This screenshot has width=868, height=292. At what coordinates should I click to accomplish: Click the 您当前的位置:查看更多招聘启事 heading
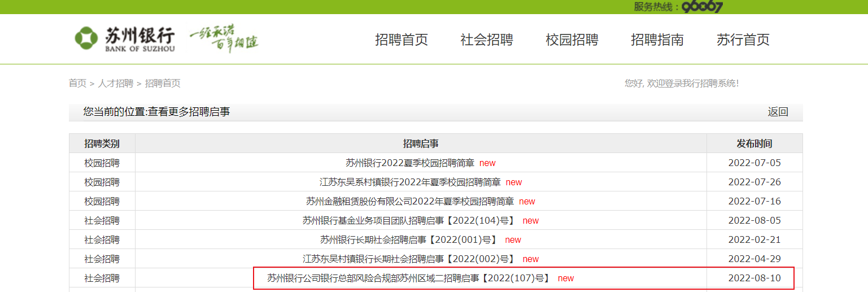[156, 112]
